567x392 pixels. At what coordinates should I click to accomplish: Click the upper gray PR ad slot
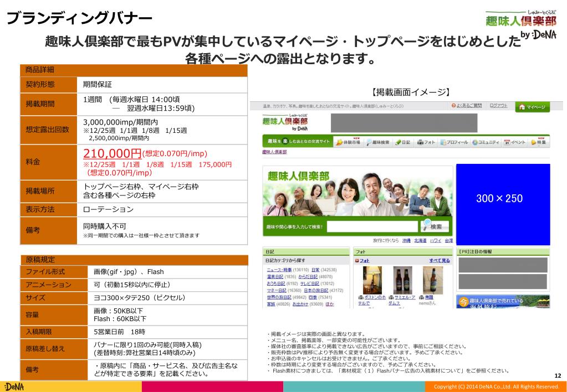(x=503, y=265)
